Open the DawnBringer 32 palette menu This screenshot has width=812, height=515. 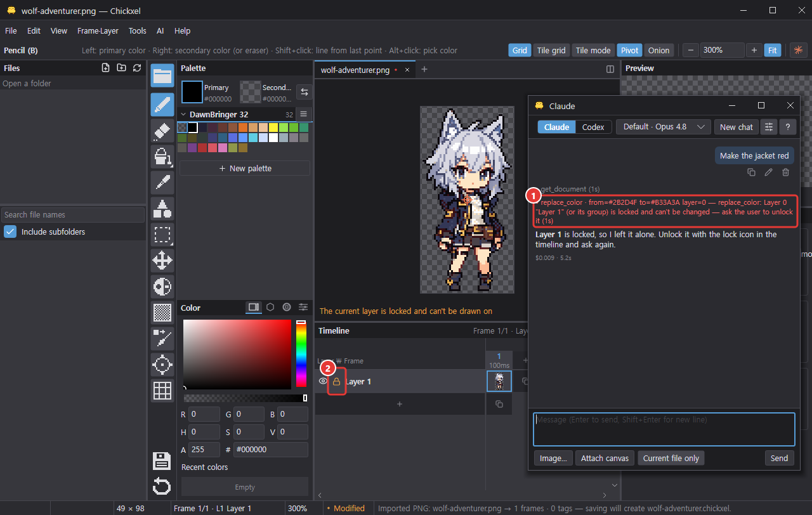tap(304, 114)
